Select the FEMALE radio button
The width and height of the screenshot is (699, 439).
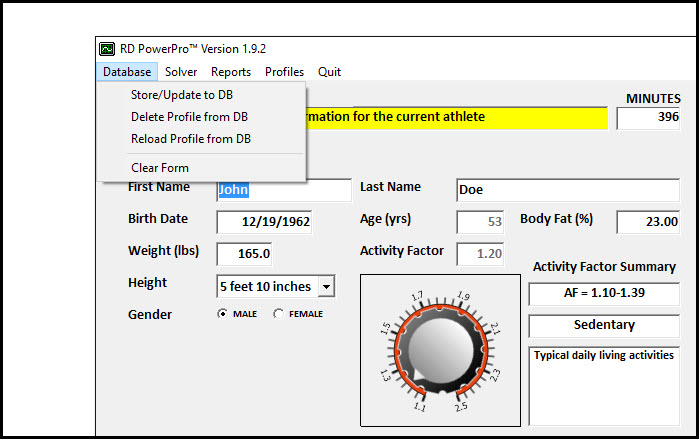pos(278,314)
